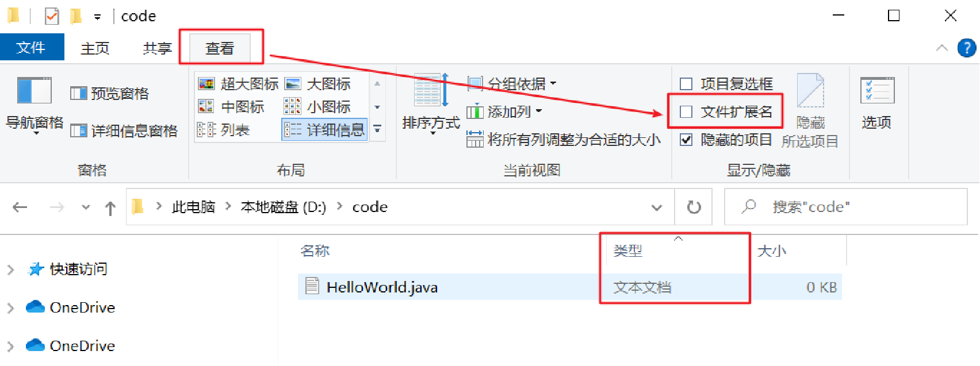Choose 列表 layout
Screen dimensions: 980x366
pos(224,130)
